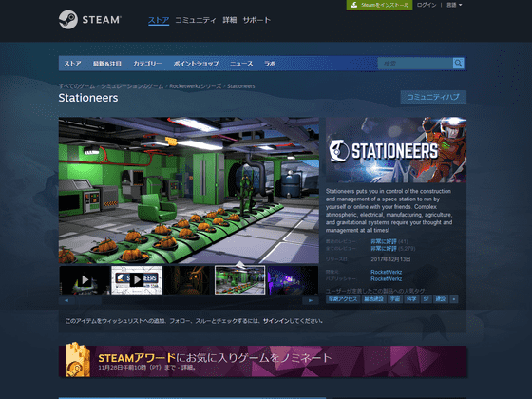Open the ストア header menu
This screenshot has height=399, width=532.
159,20
